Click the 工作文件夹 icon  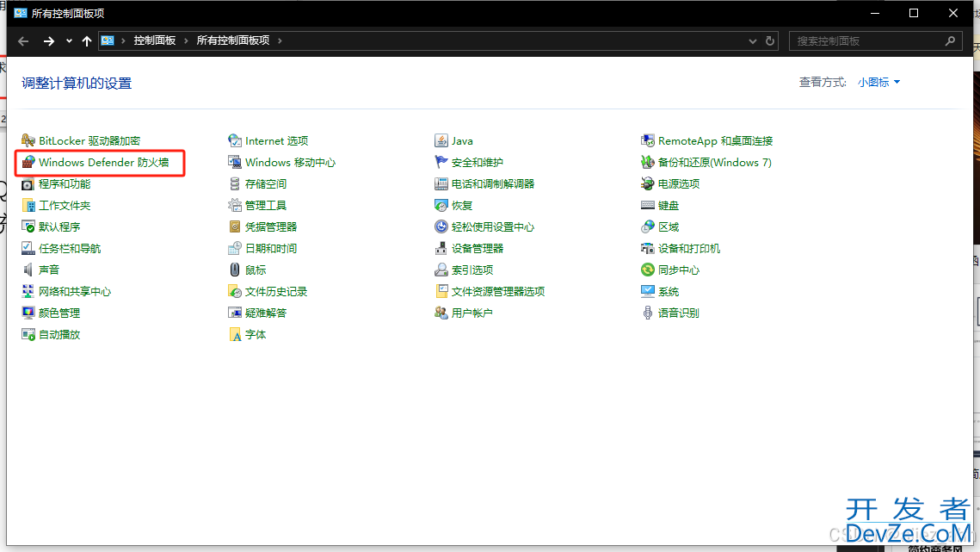coord(28,205)
